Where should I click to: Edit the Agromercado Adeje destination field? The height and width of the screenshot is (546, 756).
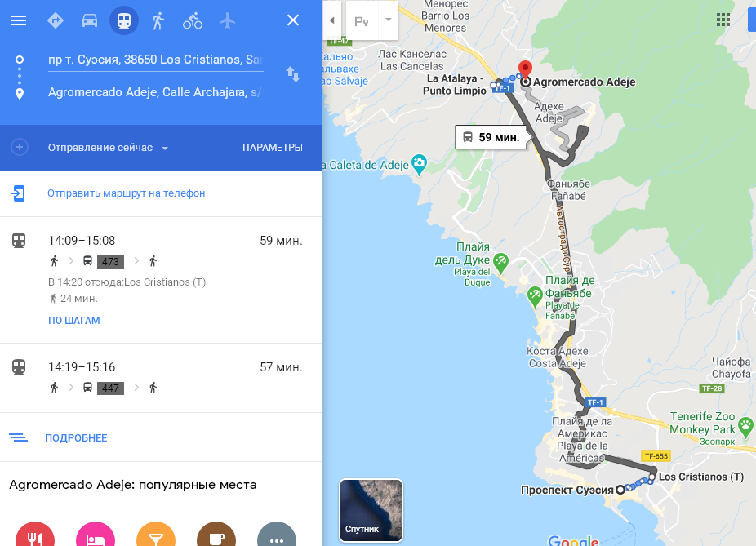click(x=155, y=92)
